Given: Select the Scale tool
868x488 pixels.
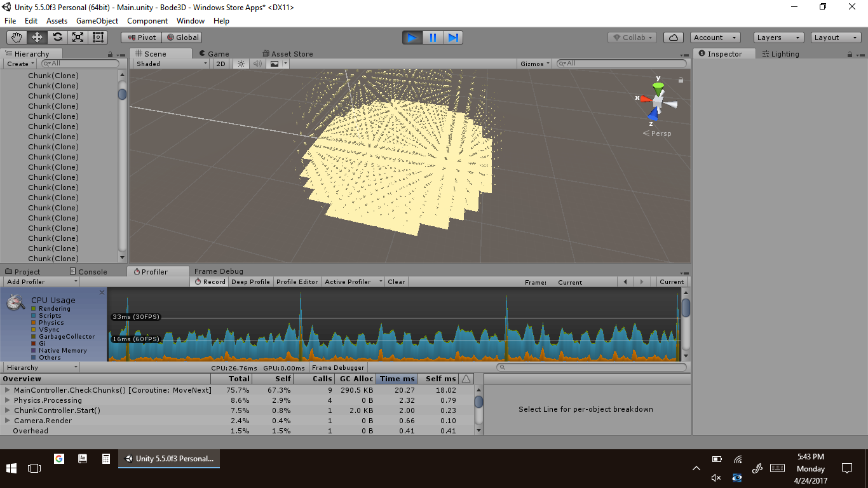Looking at the screenshot, I should (78, 37).
